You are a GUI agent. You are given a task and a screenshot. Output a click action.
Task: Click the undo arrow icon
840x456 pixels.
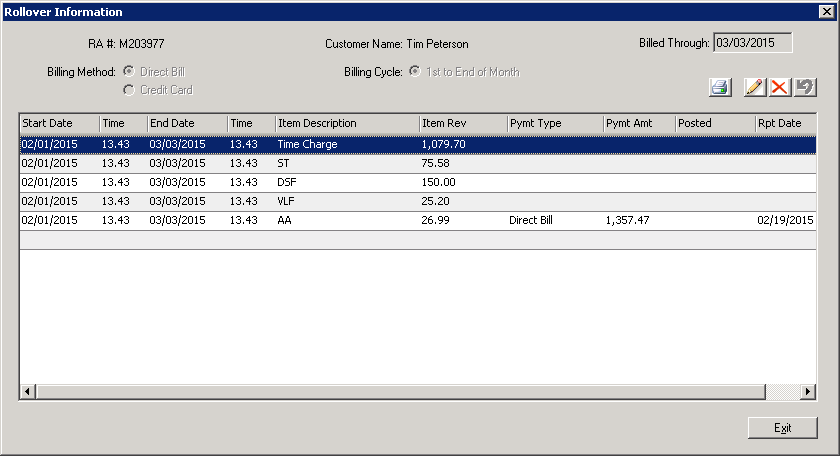point(805,87)
